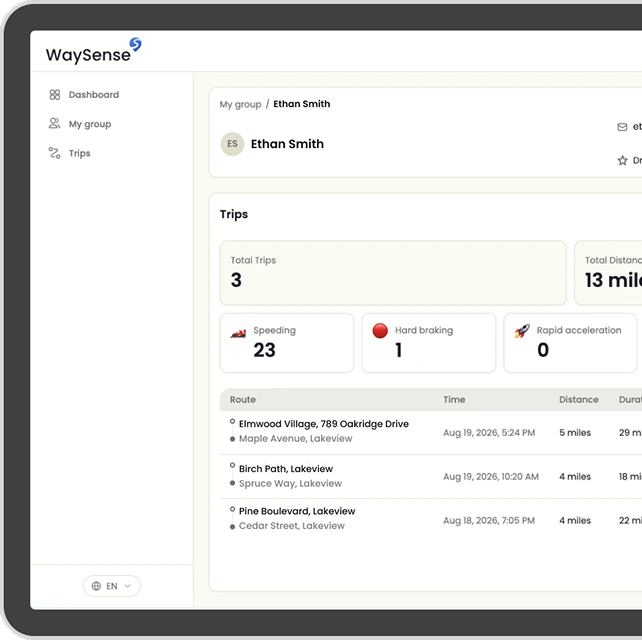Open My group in sidebar

(80, 124)
